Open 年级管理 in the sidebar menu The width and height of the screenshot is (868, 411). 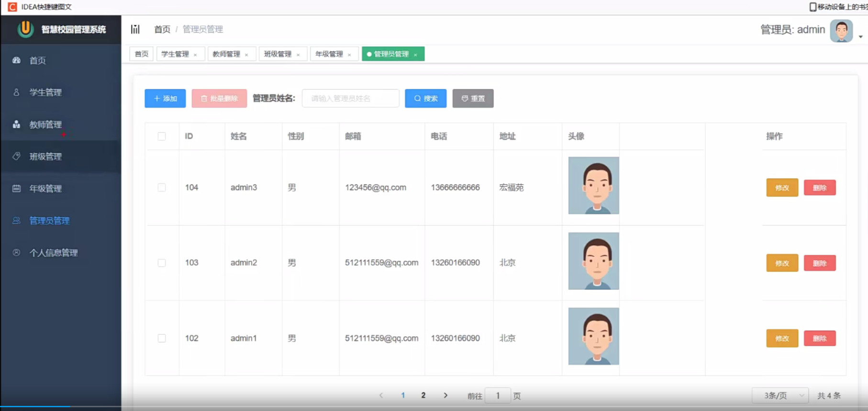click(61, 188)
